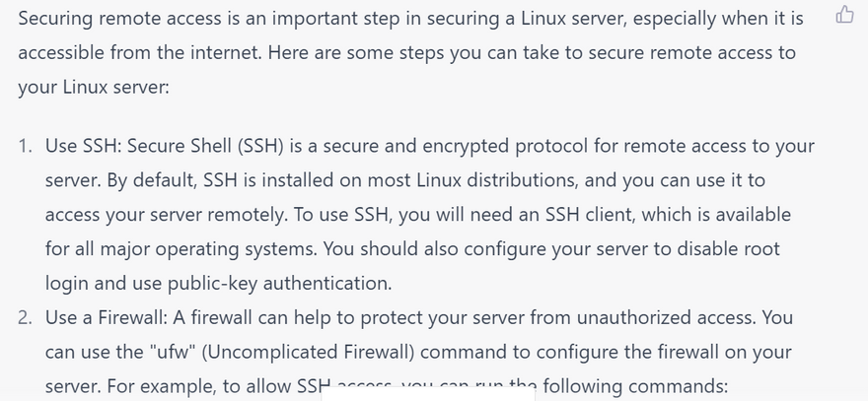Click the "Use a Firewall:" heading text

(107, 317)
